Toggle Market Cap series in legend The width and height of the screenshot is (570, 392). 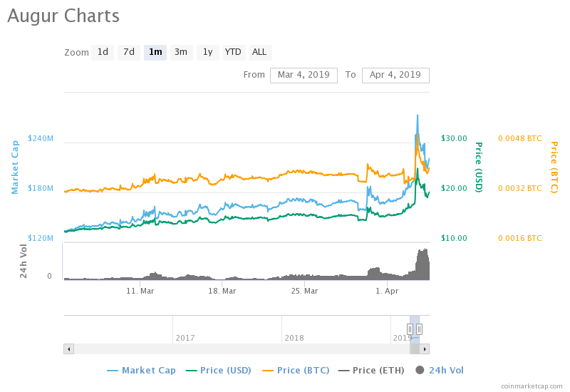coord(141,371)
